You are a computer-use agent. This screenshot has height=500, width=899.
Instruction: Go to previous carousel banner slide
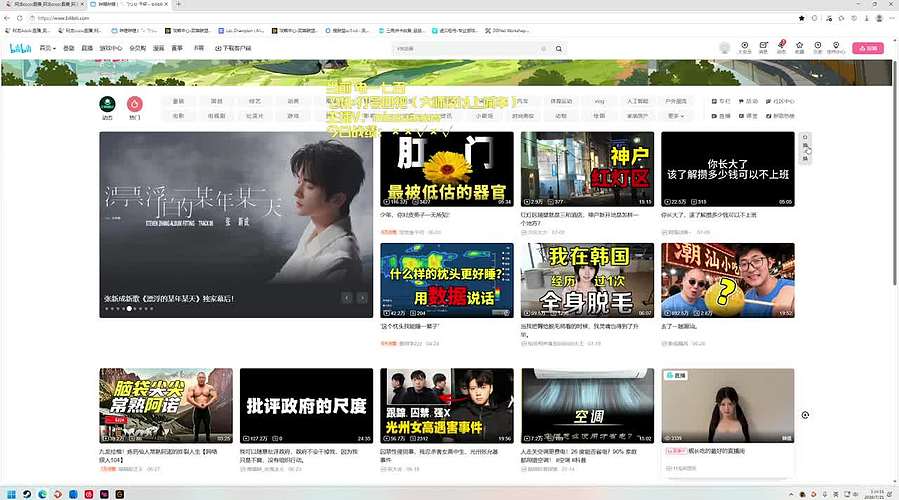pyautogui.click(x=347, y=298)
